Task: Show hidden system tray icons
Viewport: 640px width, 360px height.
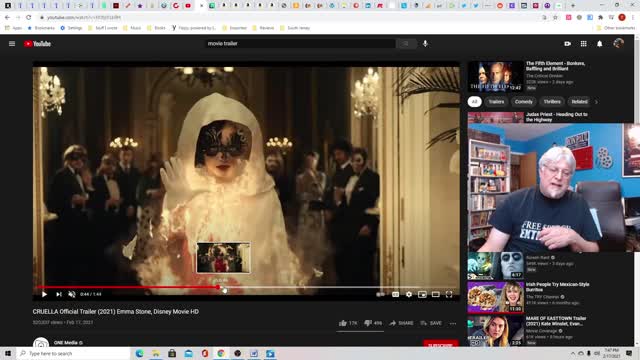Action: (573, 353)
